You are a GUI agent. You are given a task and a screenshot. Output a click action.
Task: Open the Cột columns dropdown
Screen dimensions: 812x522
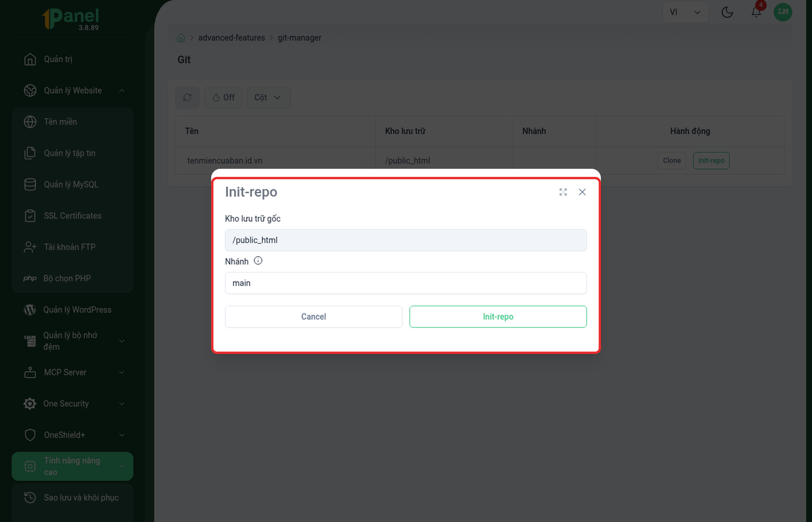click(268, 97)
